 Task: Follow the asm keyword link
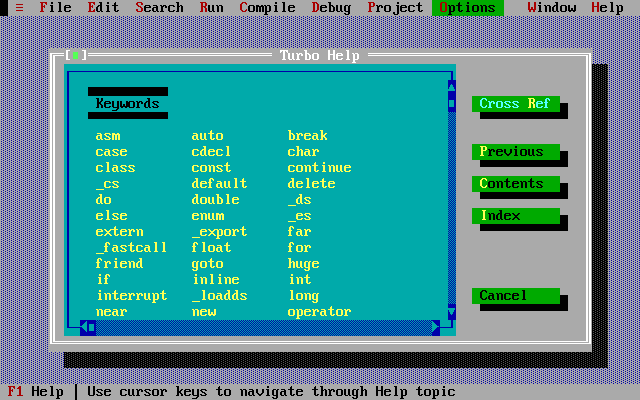coord(108,136)
